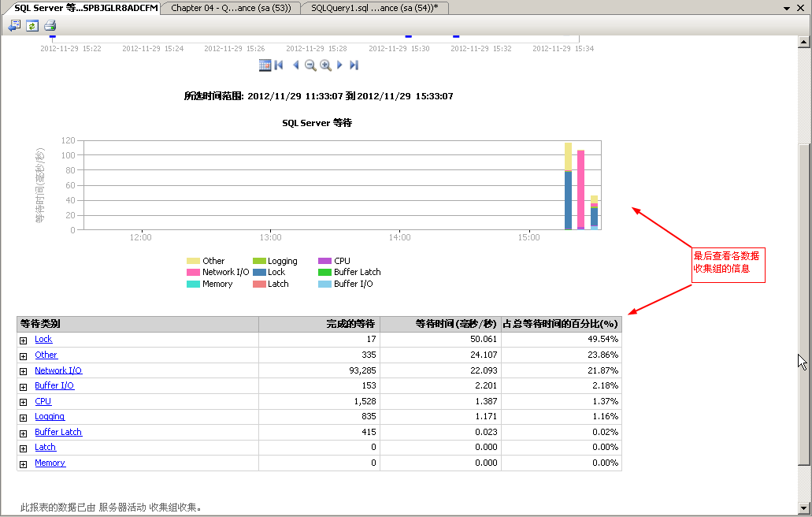Open the CPU wait link
Viewport: 812px width, 517px height.
[x=43, y=401]
